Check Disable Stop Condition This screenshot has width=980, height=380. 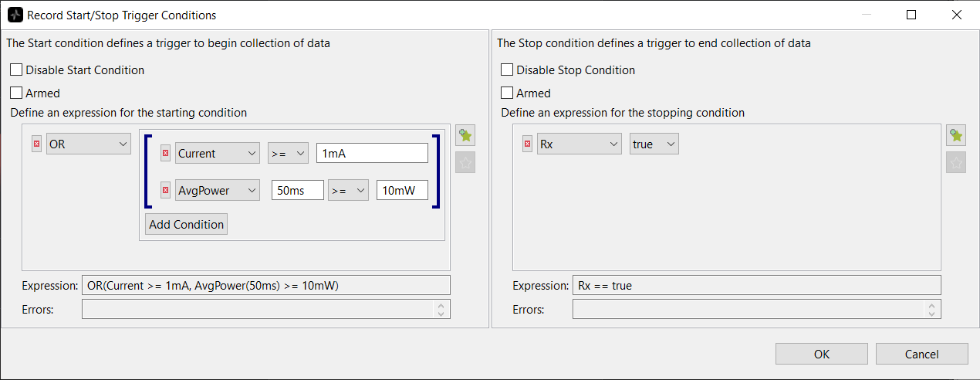pos(507,70)
